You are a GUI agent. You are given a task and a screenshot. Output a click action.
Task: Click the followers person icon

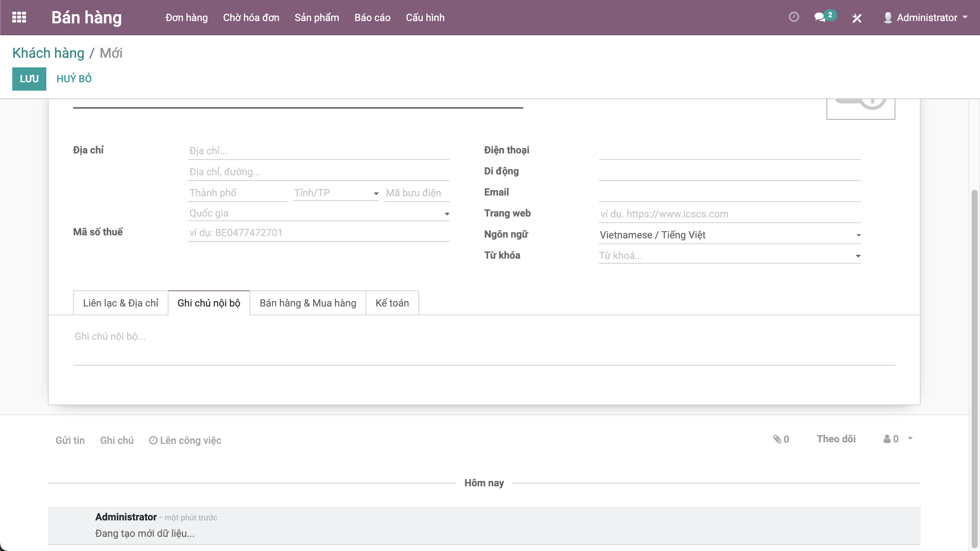[x=887, y=439]
